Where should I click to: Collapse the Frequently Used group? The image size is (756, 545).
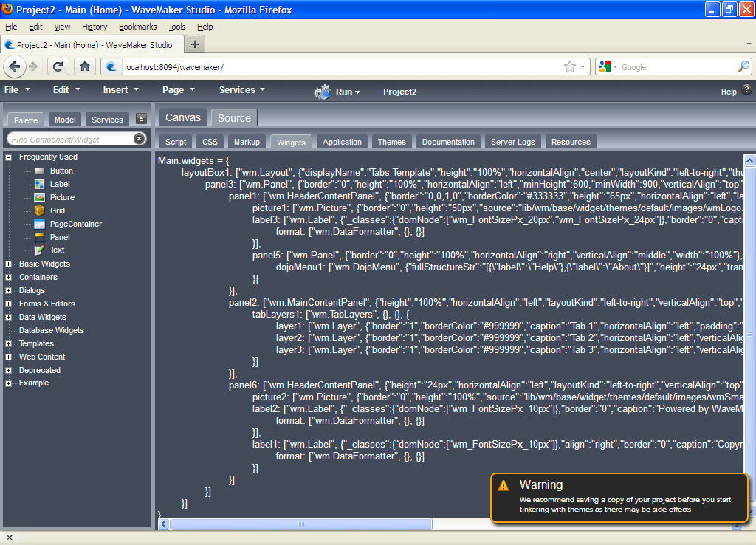point(8,157)
